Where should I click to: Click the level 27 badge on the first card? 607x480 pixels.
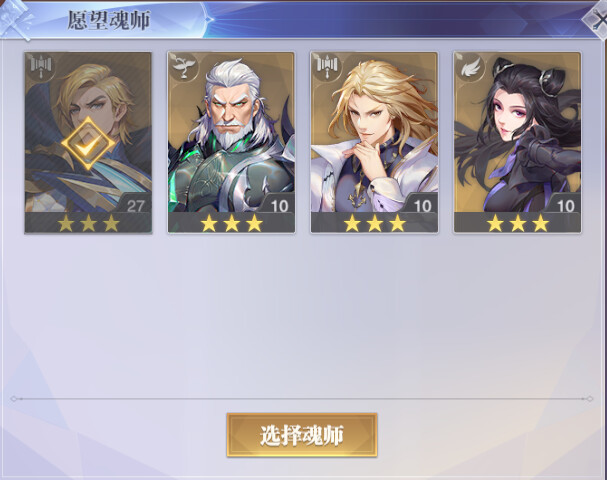pyautogui.click(x=135, y=206)
